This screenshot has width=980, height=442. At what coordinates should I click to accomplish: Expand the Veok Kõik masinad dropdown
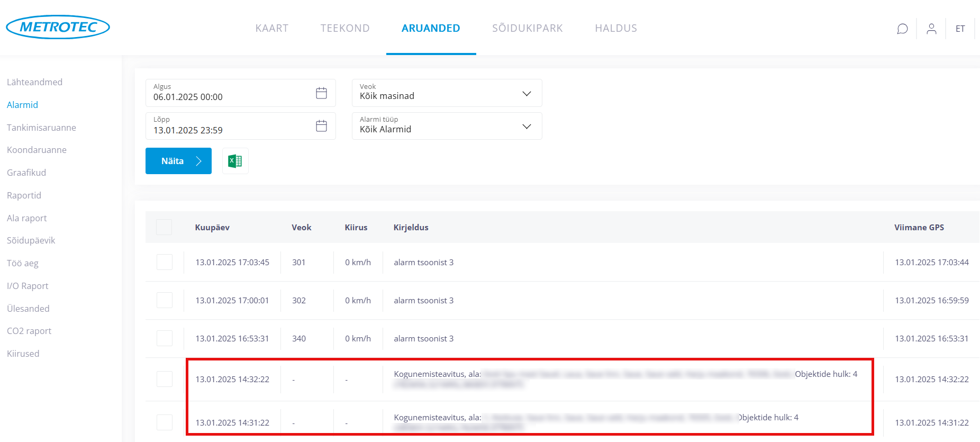[x=447, y=93]
